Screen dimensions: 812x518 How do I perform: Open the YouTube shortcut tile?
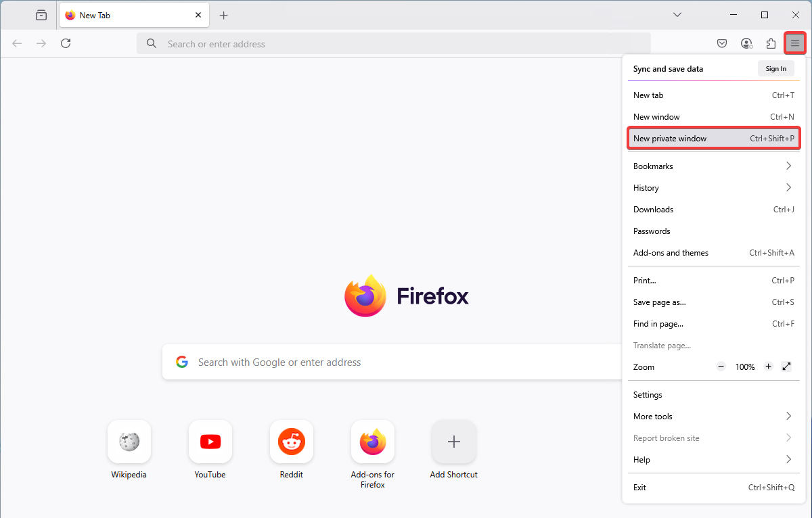(x=210, y=450)
